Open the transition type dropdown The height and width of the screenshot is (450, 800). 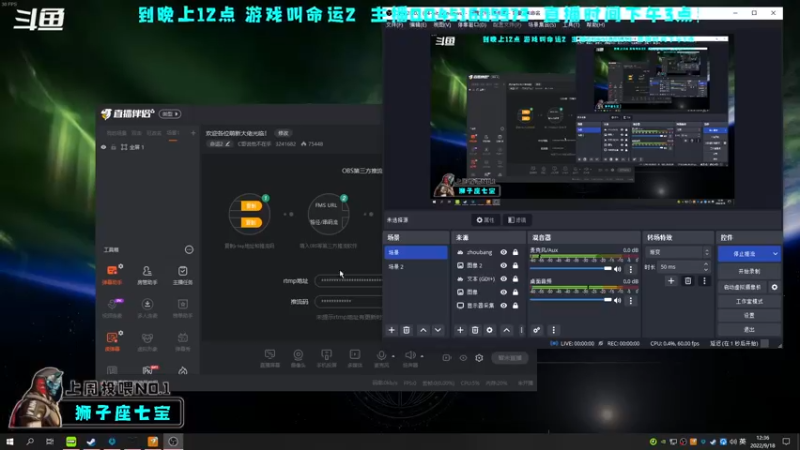click(678, 252)
